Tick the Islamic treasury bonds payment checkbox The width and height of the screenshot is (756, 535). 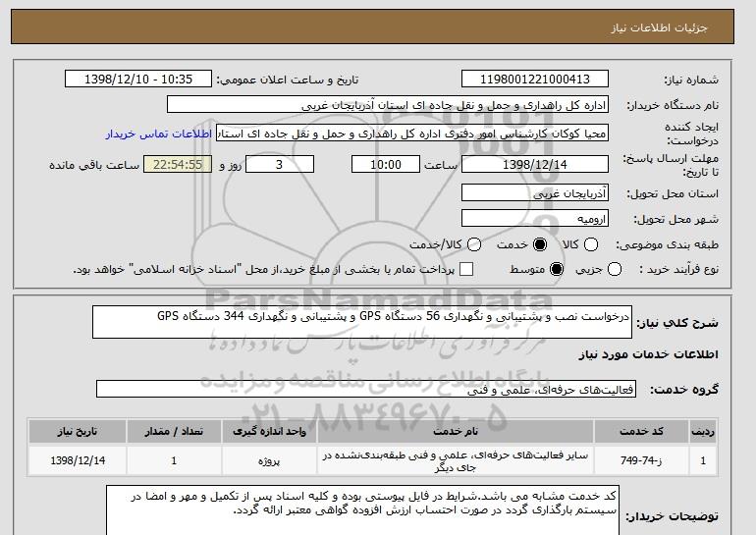466,269
